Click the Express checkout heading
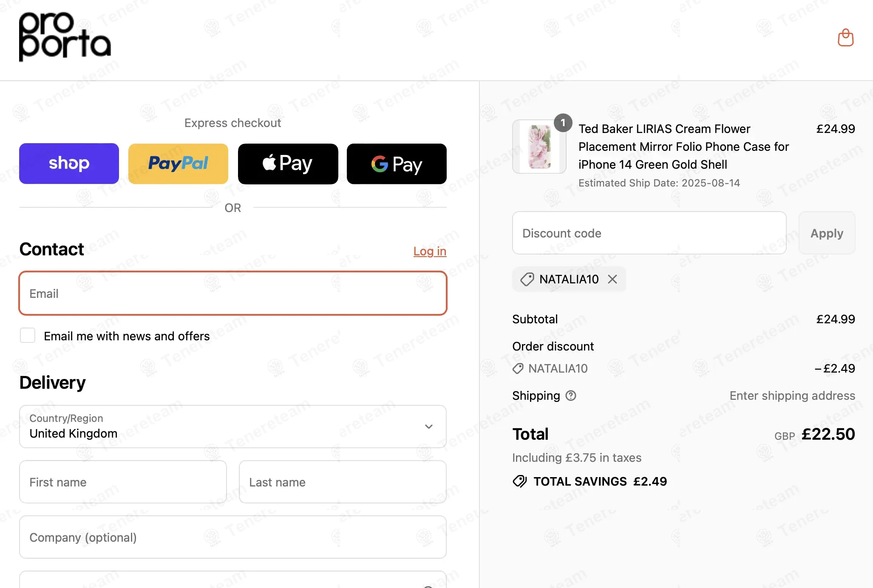The width and height of the screenshot is (873, 588). [x=232, y=123]
